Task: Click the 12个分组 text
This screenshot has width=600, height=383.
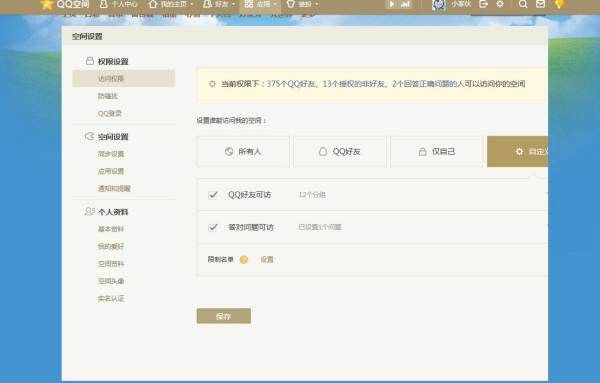Action: coord(312,195)
